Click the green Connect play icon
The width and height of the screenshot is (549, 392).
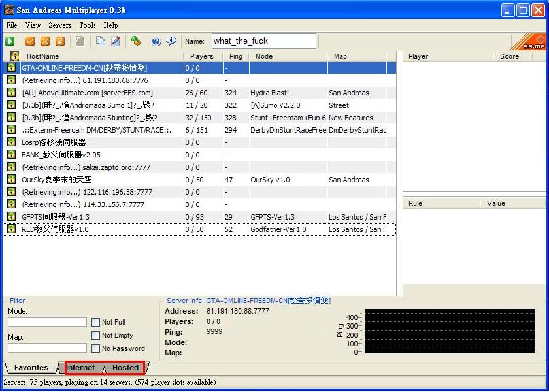click(x=10, y=41)
